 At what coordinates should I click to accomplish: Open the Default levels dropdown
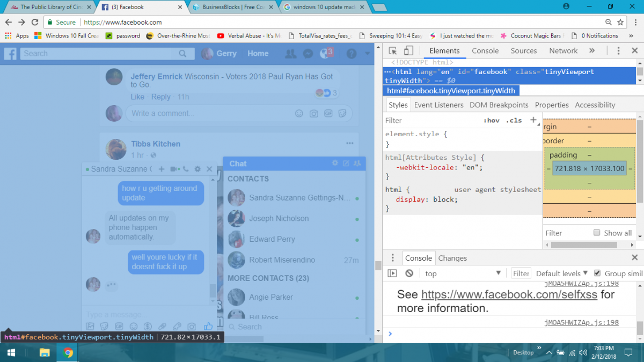point(562,274)
